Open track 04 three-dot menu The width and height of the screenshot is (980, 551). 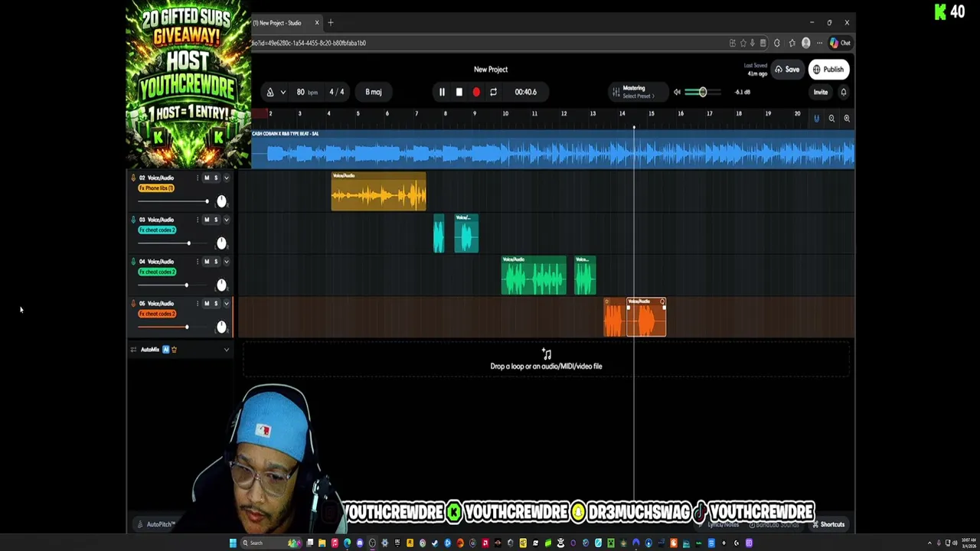[x=197, y=262]
